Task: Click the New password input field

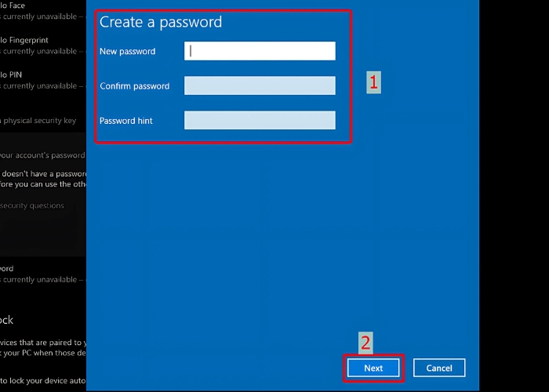Action: (260, 51)
